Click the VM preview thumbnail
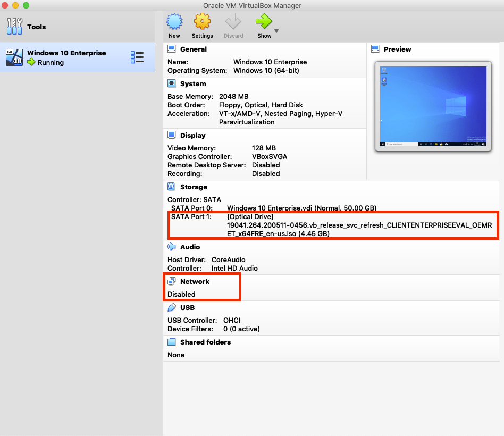 pos(431,107)
